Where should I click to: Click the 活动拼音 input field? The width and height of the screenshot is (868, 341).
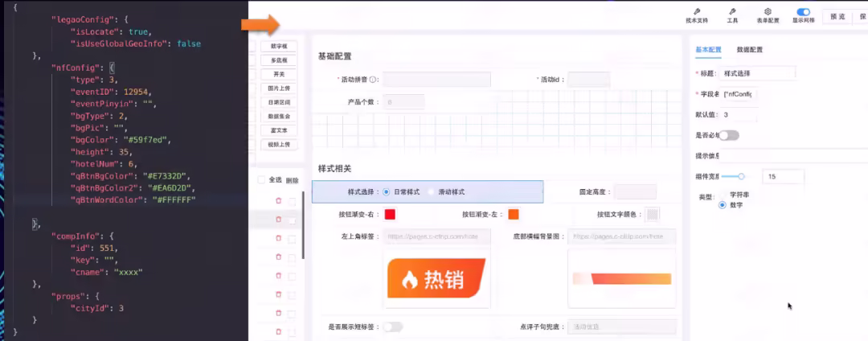[436, 80]
